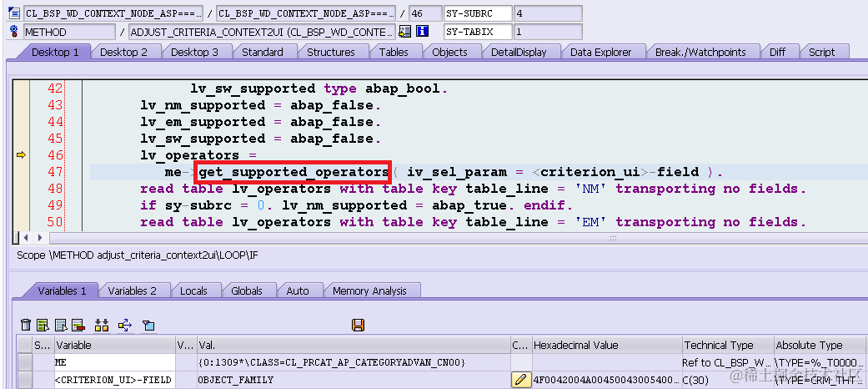Click the SY-TABIX value field showing 1
Image resolution: width=868 pixels, height=389 pixels.
[548, 32]
